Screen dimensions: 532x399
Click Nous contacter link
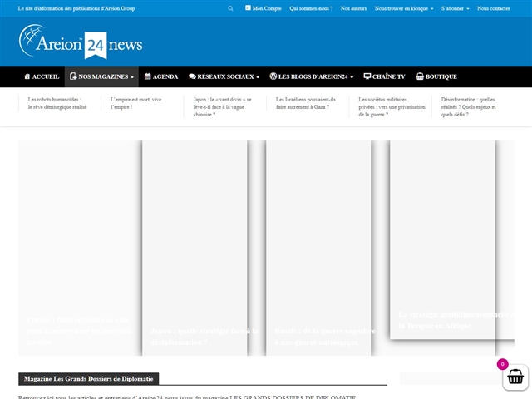(x=495, y=8)
